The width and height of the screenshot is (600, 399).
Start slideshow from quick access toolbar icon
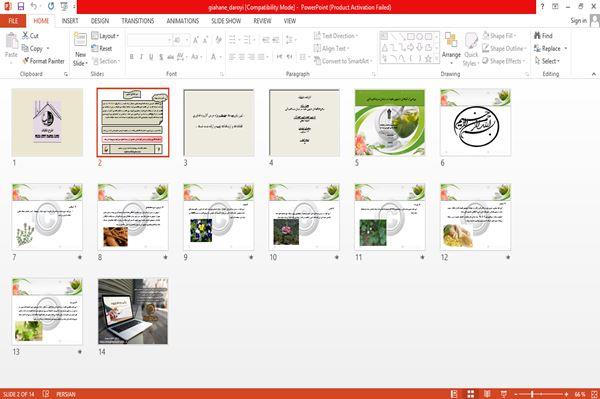(64, 6)
